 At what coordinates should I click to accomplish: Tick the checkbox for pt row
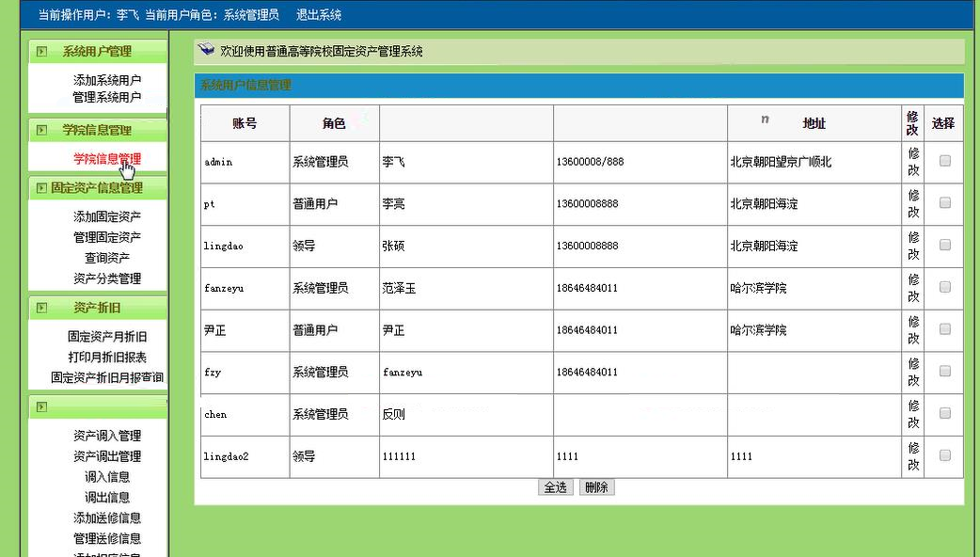[x=945, y=202]
